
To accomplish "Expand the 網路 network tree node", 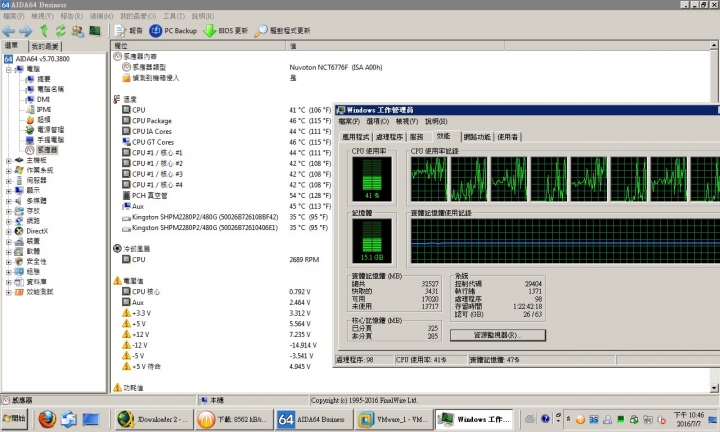I will (x=9, y=221).
